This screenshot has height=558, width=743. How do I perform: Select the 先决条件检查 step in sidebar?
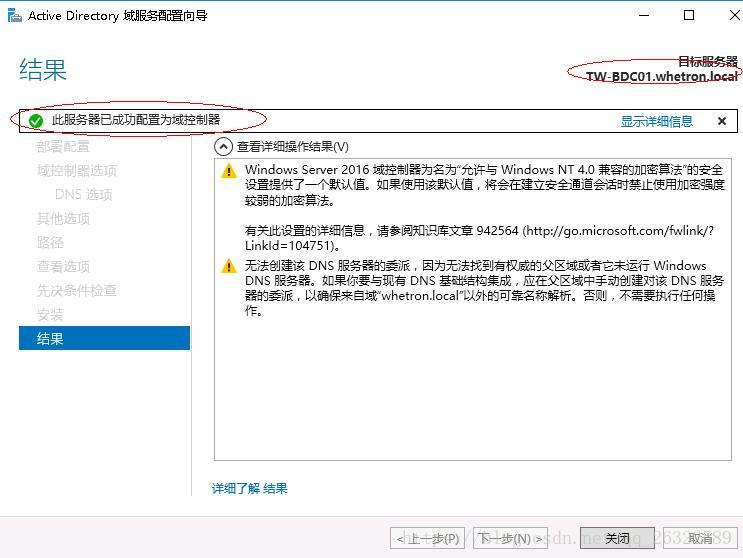coord(77,290)
